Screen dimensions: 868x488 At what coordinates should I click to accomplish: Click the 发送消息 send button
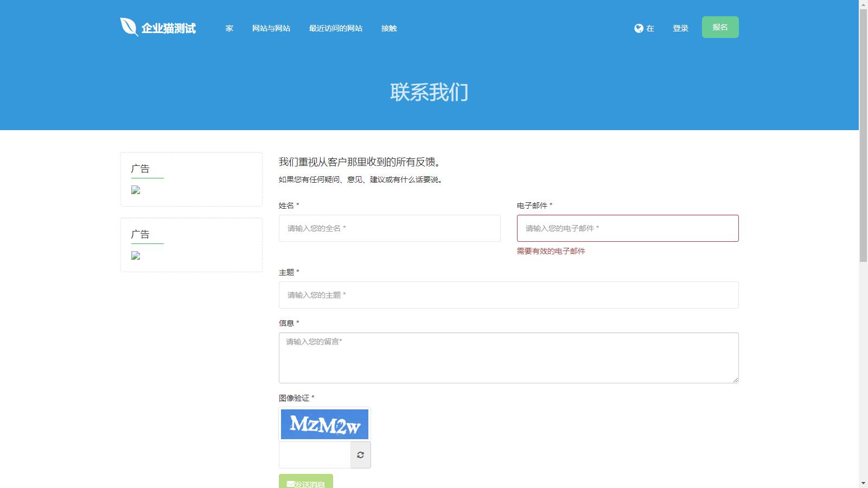click(306, 481)
